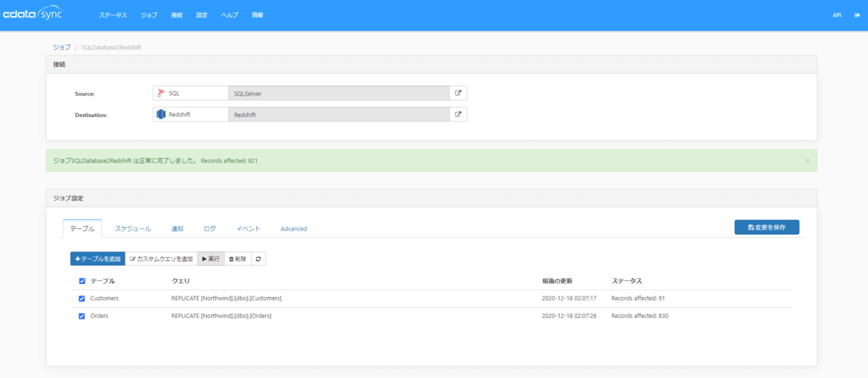The height and width of the screenshot is (378, 868).
Task: Click 変更を保存 save button
Action: pos(767,227)
